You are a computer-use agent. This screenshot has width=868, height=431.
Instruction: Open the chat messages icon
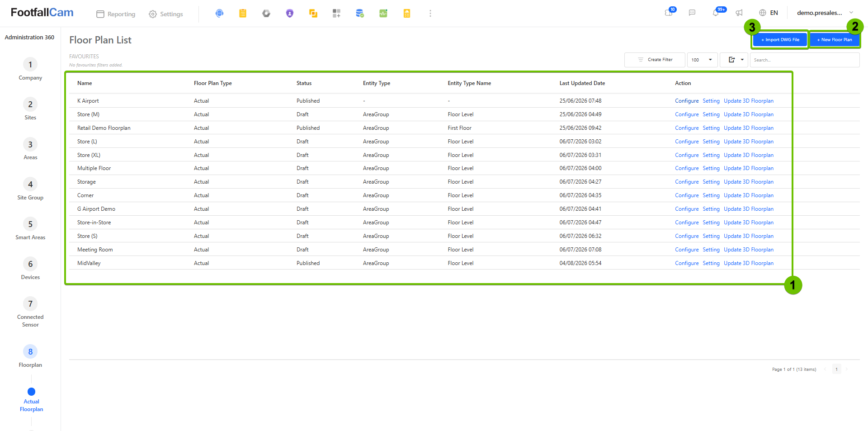tap(692, 13)
